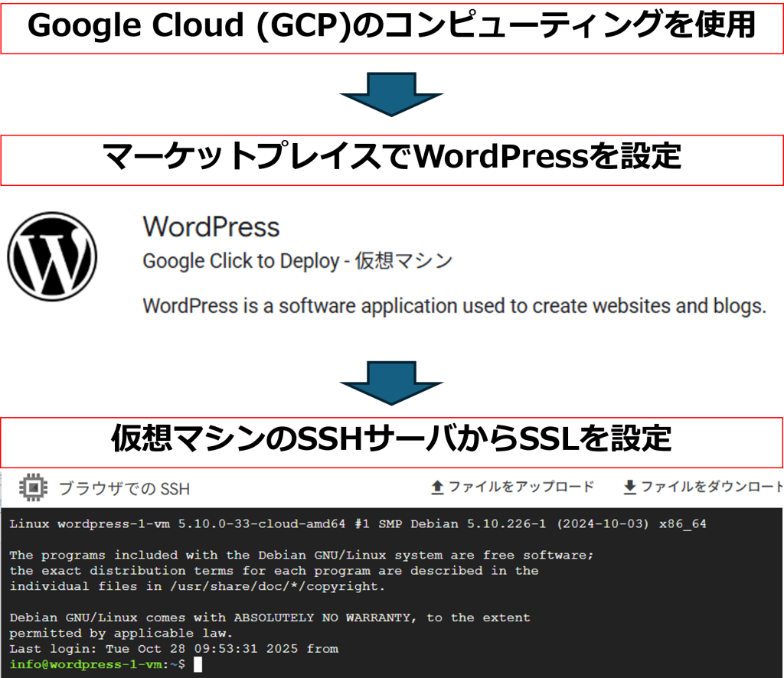784x678 pixels.
Task: Click the Last login terminal line
Action: 174,649
